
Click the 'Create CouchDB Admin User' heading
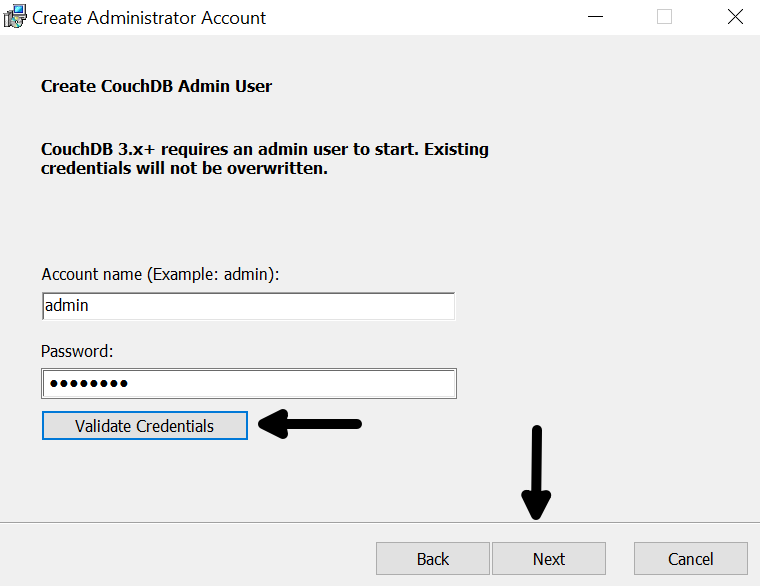click(156, 86)
